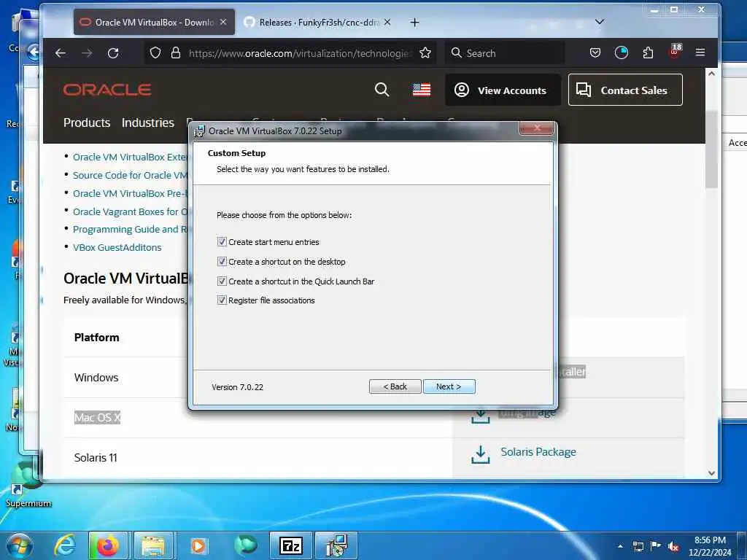
Task: Select the Mac OS X platform text
Action: [x=97, y=418]
